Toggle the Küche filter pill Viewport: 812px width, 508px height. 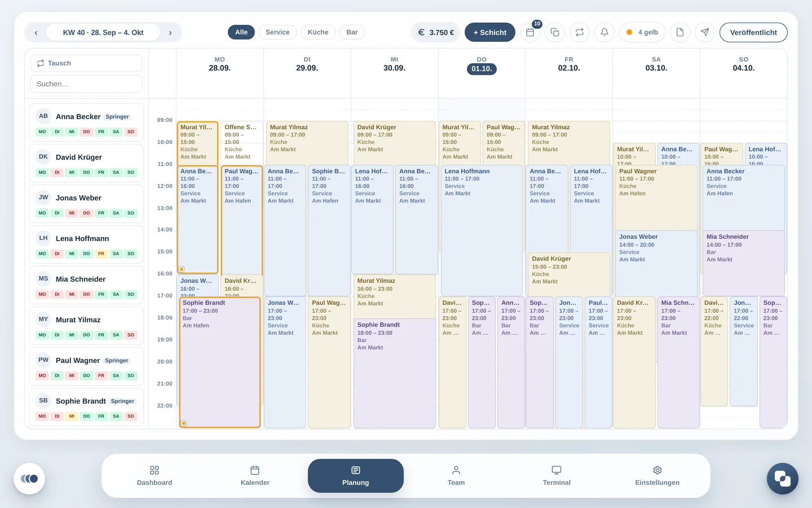click(318, 32)
